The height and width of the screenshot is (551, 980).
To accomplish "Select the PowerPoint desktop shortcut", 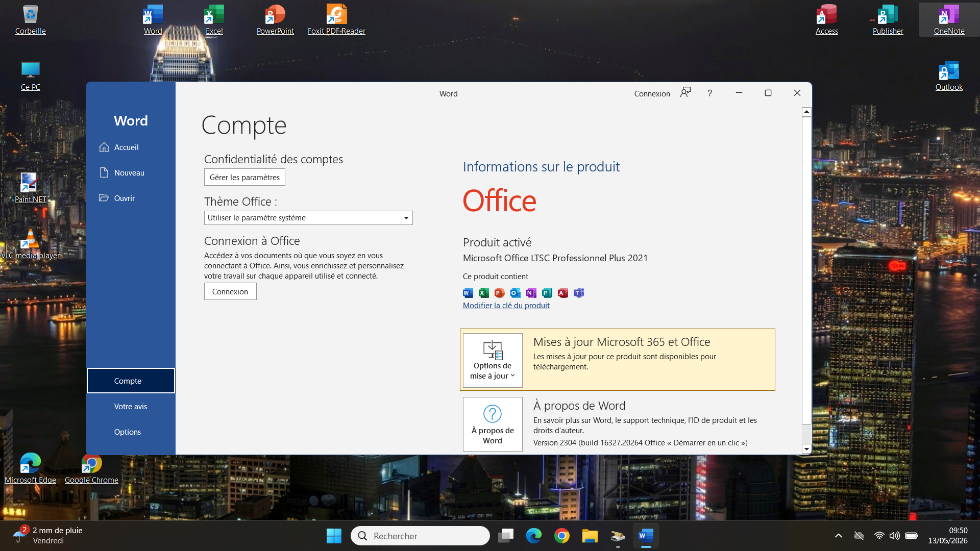I will click(275, 20).
